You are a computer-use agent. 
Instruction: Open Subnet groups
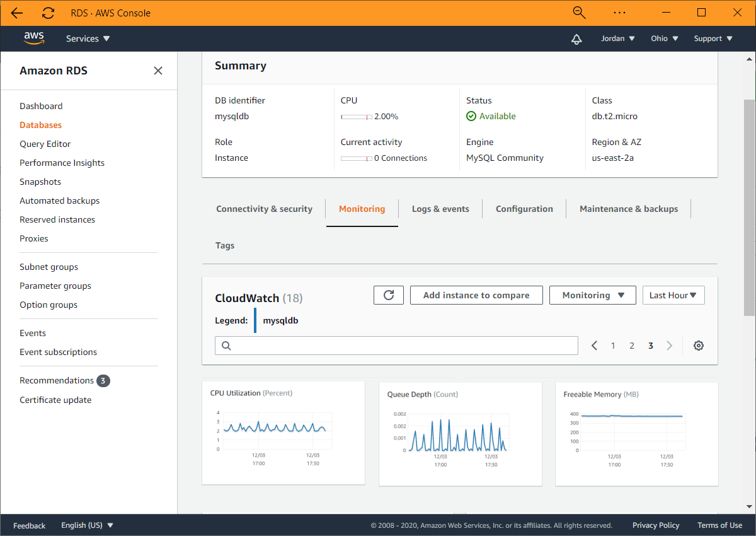coord(49,267)
